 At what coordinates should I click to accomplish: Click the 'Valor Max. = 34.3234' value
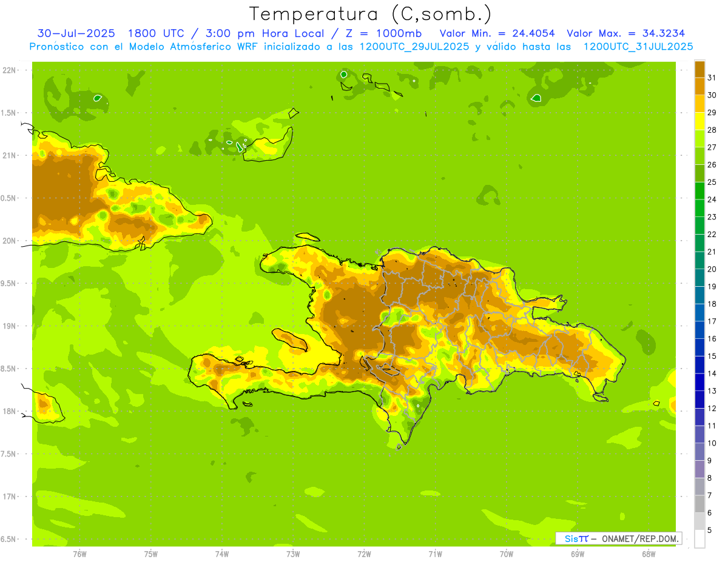625,33
